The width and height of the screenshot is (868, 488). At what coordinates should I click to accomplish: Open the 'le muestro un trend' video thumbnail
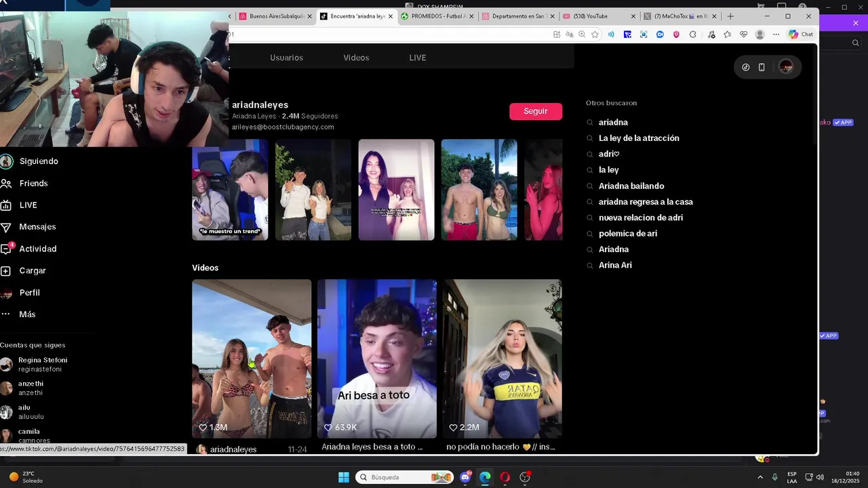coord(230,190)
